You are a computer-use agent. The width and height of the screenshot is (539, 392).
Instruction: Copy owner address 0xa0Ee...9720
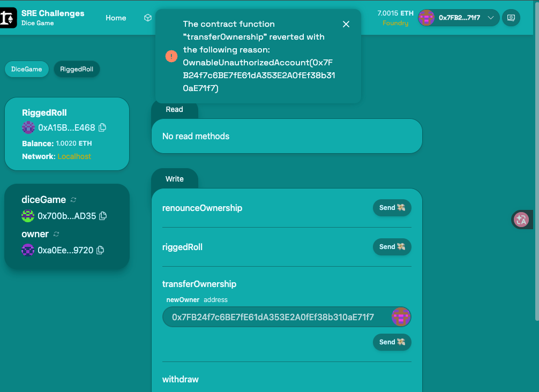pos(100,250)
